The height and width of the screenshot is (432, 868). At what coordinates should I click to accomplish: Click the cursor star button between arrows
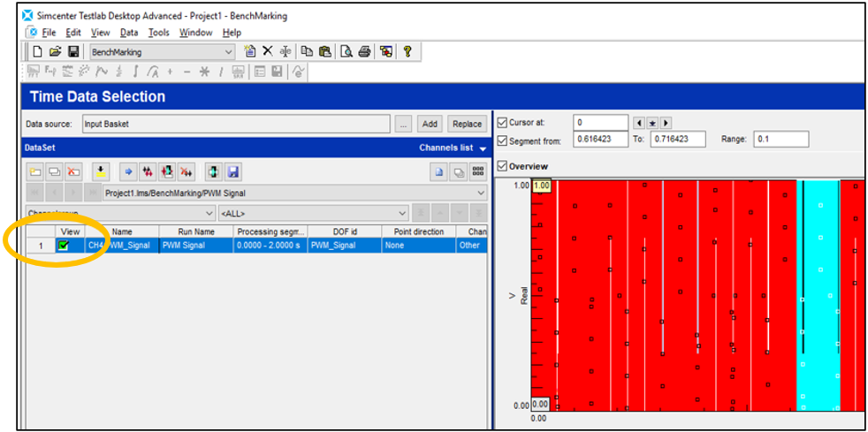pyautogui.click(x=652, y=123)
